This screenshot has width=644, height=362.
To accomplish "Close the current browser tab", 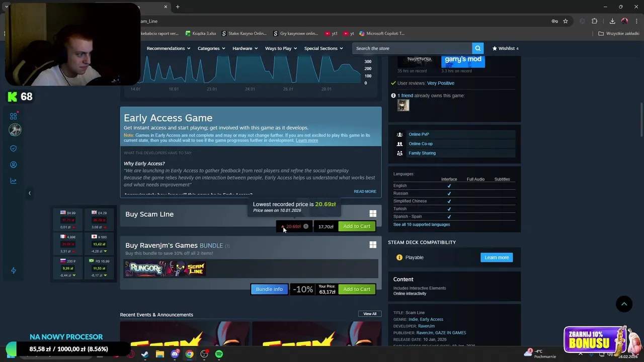I will [x=166, y=7].
